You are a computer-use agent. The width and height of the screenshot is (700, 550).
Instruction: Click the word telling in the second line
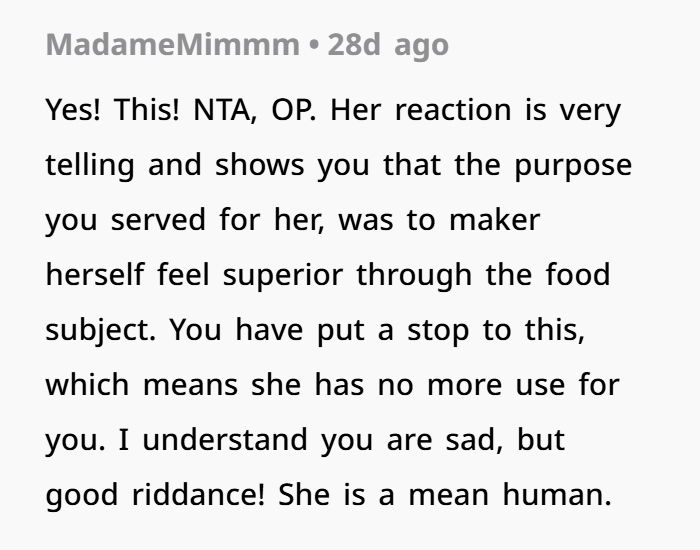pos(90,165)
